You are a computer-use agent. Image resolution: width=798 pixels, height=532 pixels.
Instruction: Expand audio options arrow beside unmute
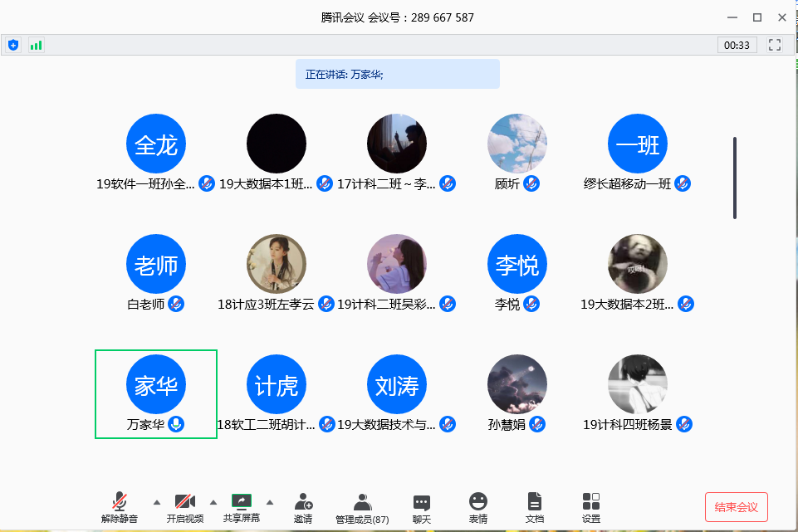pos(157,502)
